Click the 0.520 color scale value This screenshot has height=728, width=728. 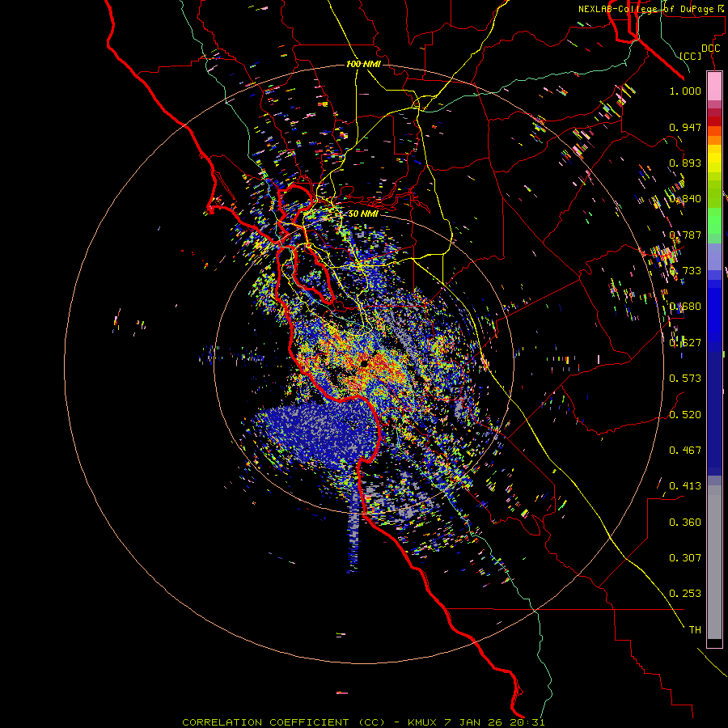pos(685,414)
